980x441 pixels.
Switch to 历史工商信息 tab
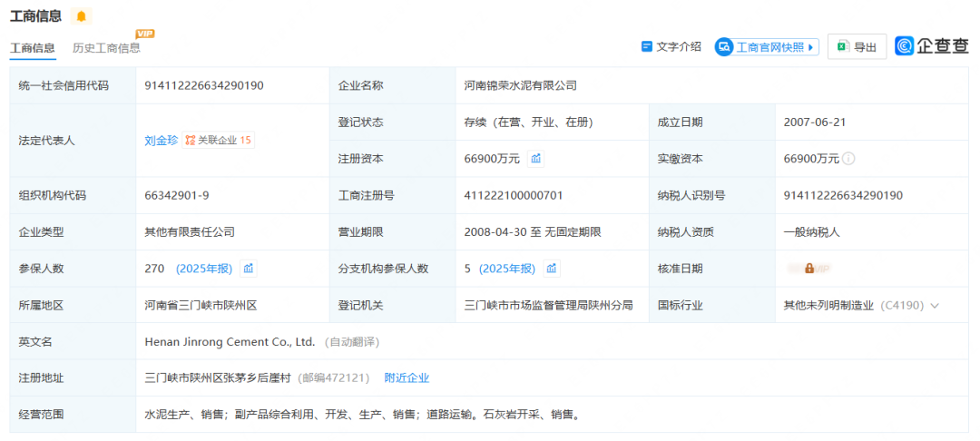point(106,47)
